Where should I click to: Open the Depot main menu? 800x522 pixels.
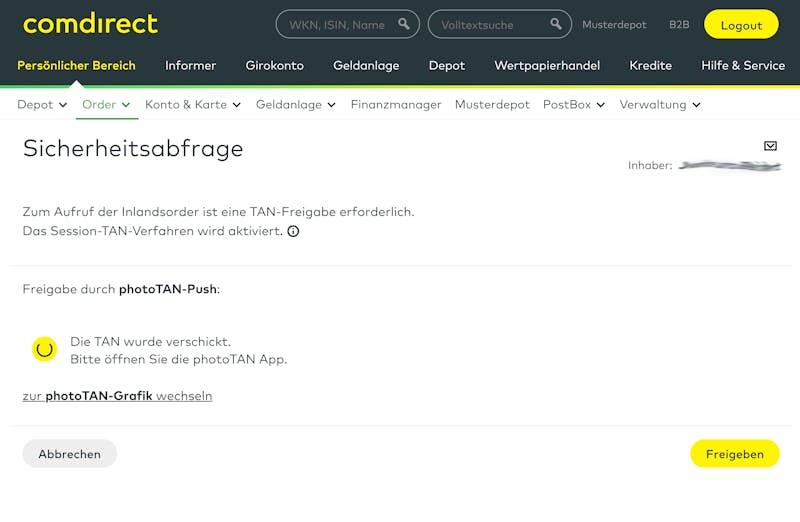coord(447,65)
